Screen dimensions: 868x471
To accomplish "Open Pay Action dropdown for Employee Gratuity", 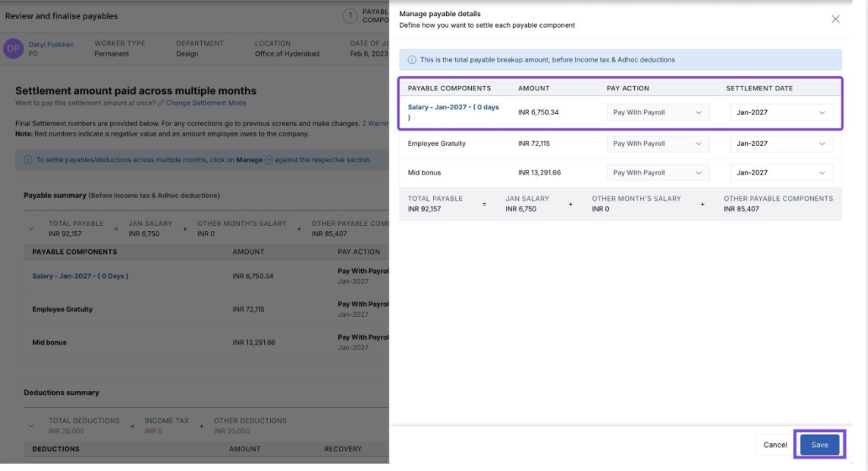I will tap(657, 144).
